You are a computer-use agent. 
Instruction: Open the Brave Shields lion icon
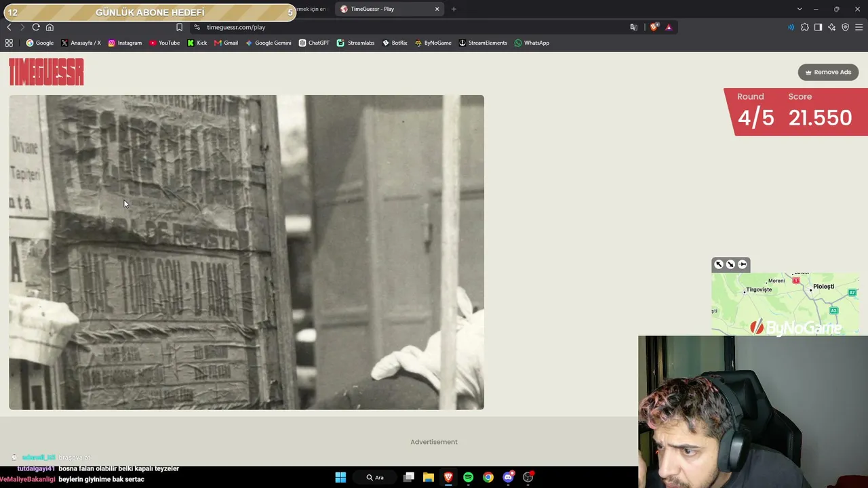pos(654,27)
